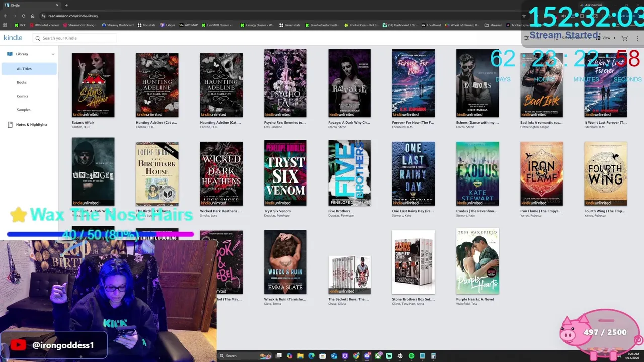644x362 pixels.
Task: Open the first Hunting Adeline cover
Action: click(157, 85)
